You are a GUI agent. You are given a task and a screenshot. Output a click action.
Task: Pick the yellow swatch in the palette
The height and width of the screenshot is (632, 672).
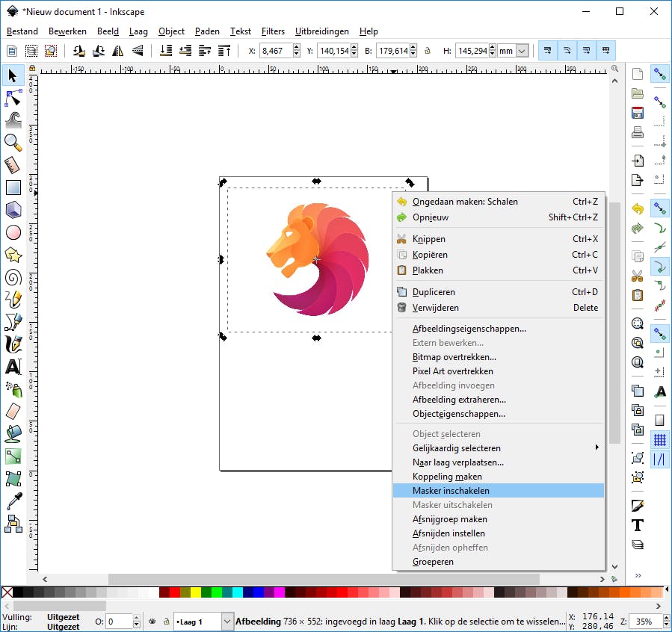[196, 592]
